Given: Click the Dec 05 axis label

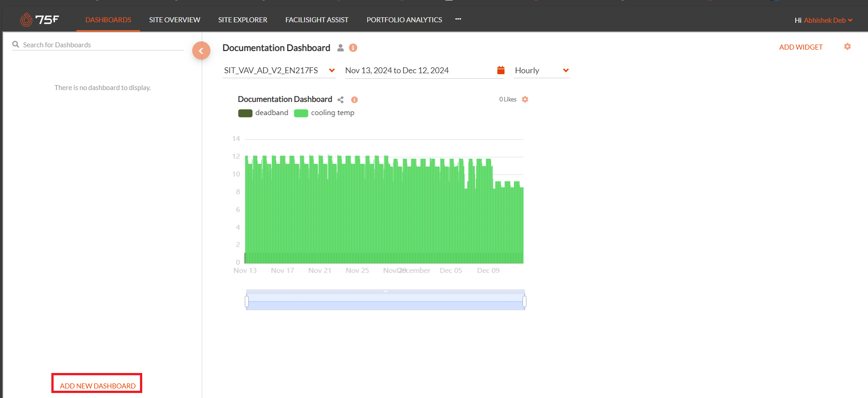Looking at the screenshot, I should pyautogui.click(x=451, y=270).
